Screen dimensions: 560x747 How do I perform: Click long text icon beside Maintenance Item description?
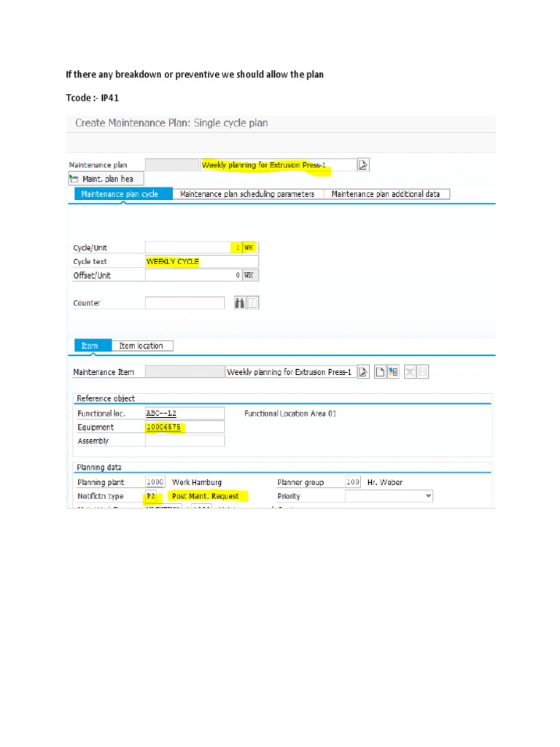point(363,371)
